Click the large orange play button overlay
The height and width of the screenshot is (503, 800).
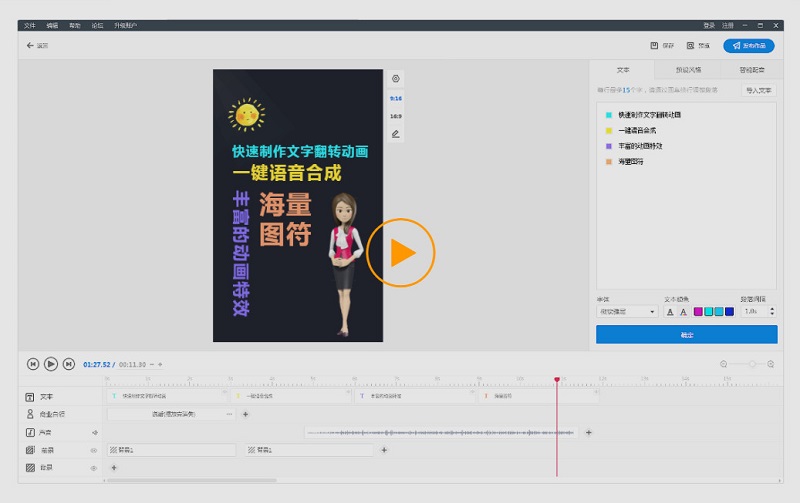tap(401, 253)
